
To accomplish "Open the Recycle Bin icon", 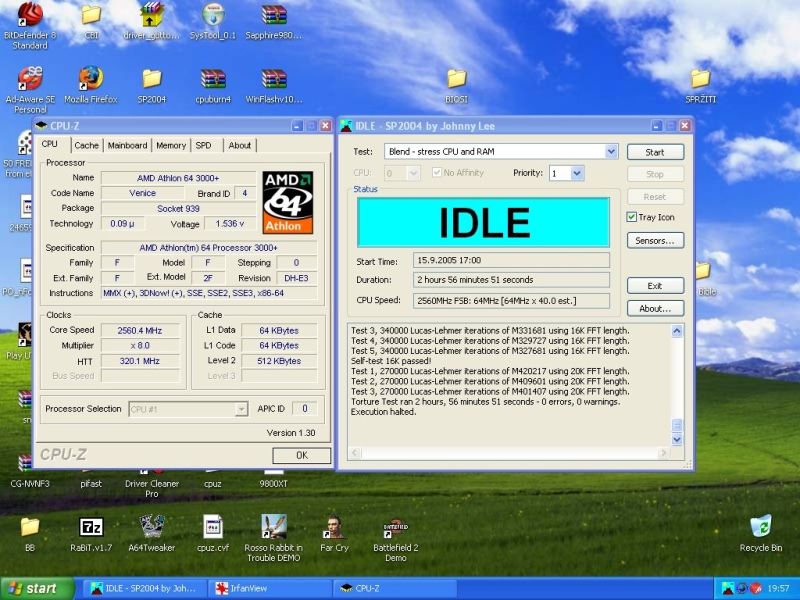I will [x=760, y=527].
